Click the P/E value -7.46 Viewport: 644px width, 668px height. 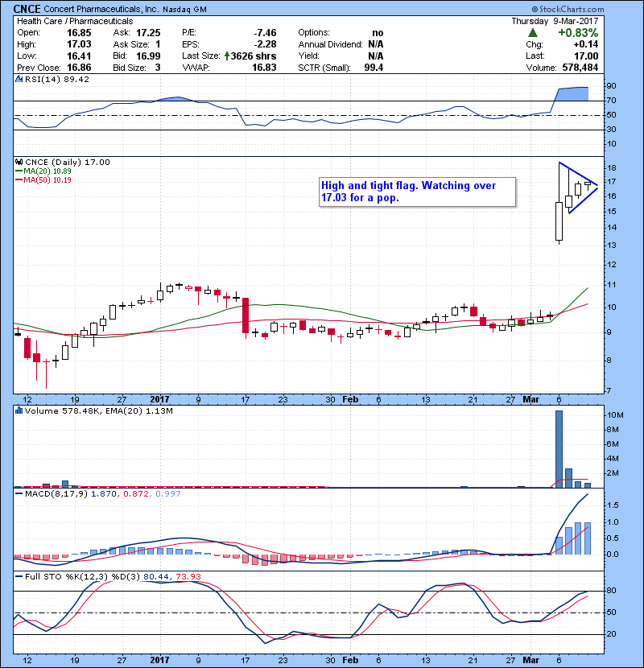pyautogui.click(x=265, y=33)
